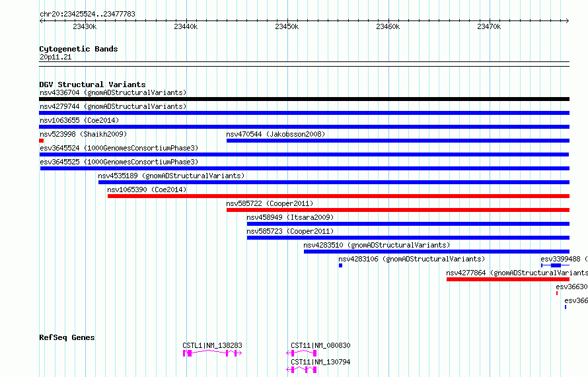Click the ruler's right arrowhead
This screenshot has width=588, height=377.
[x=568, y=20]
